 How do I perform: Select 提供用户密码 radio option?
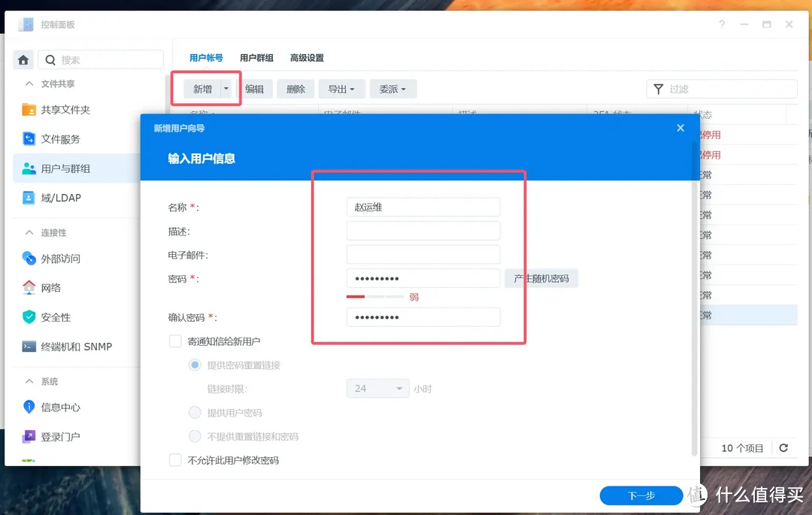pos(194,412)
